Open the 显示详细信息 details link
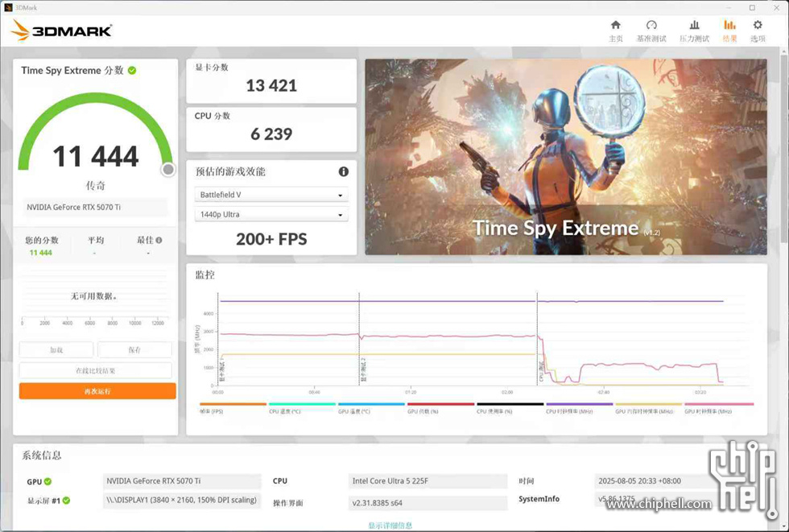This screenshot has width=789, height=532. point(390,526)
